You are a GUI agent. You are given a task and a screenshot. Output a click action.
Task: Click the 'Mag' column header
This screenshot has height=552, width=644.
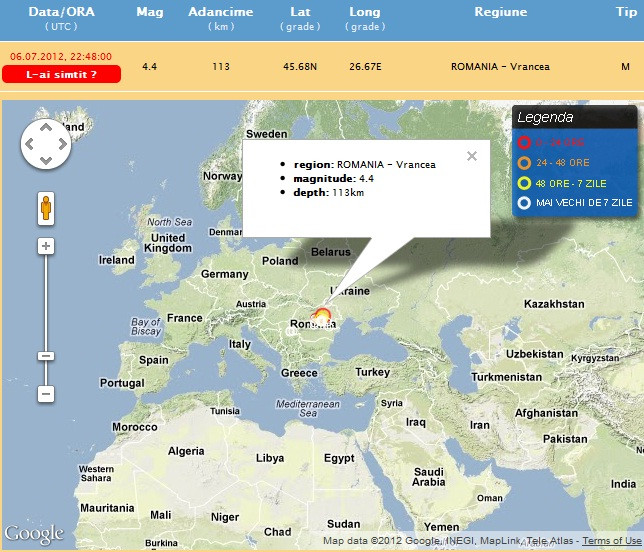tap(150, 12)
